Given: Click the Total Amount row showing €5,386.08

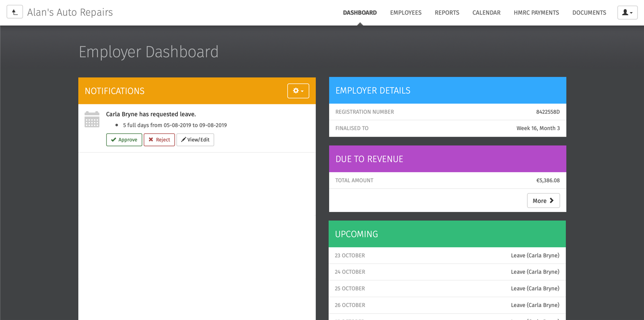Looking at the screenshot, I should click(x=447, y=181).
